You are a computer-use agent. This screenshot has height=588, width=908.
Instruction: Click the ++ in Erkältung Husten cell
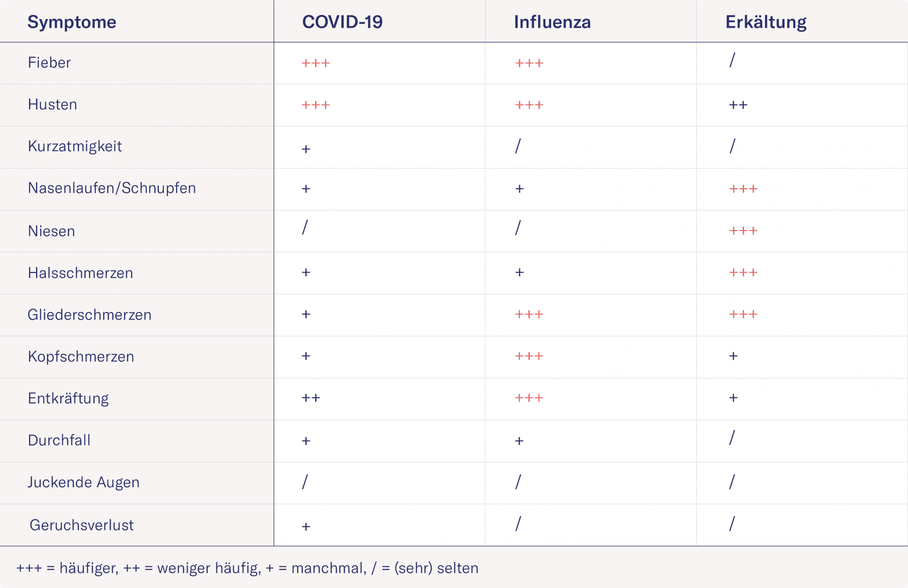(738, 105)
